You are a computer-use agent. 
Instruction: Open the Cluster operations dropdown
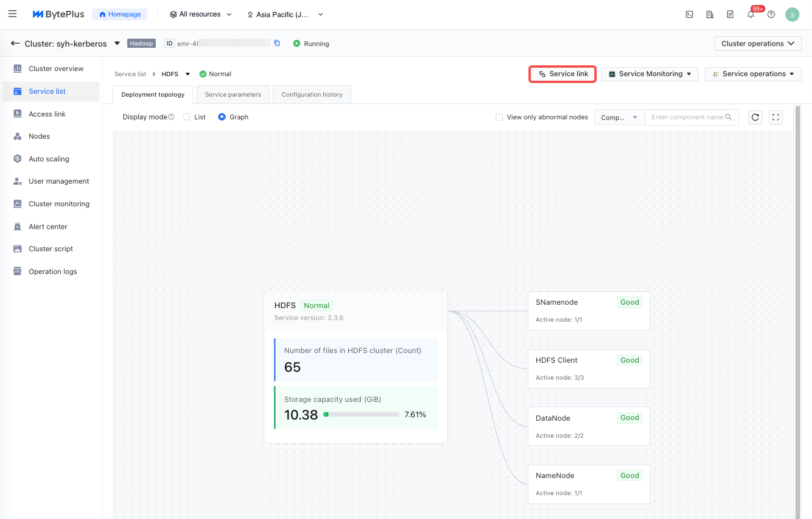757,44
